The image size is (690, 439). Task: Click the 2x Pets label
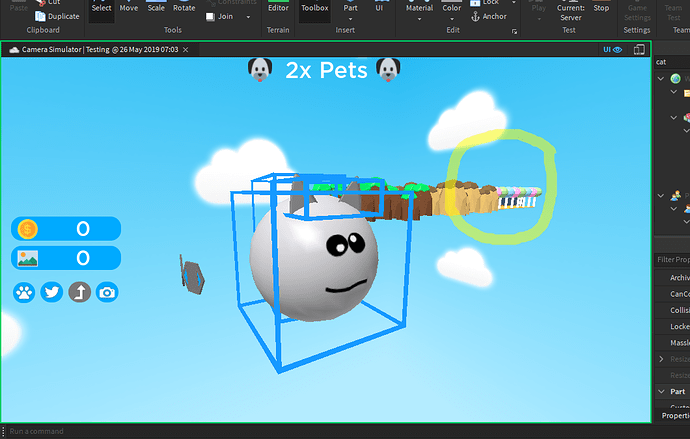326,70
